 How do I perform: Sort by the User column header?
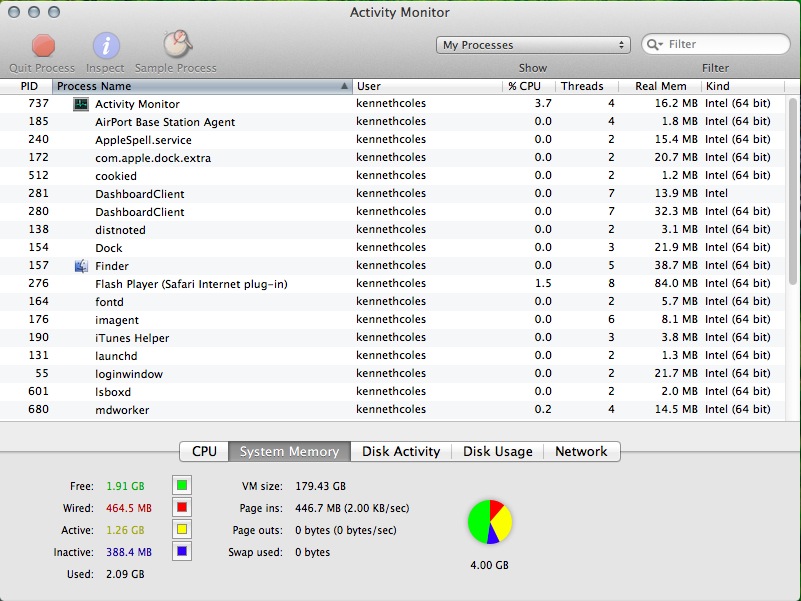[427, 86]
